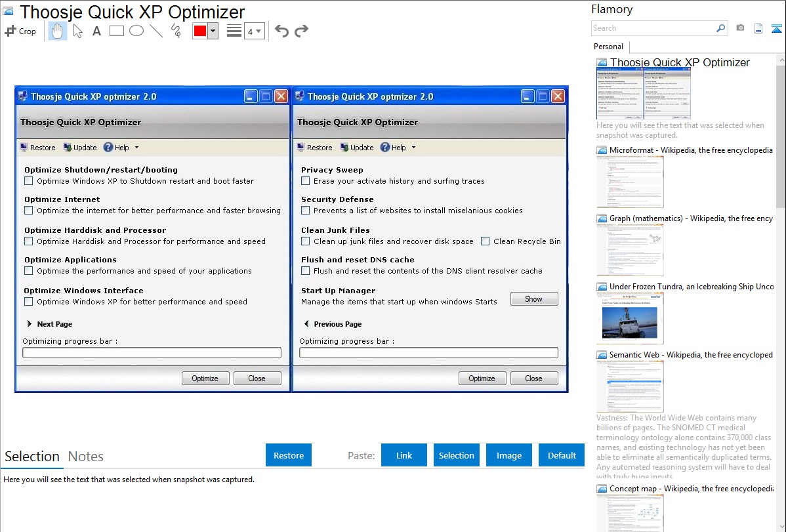786x532 pixels.
Task: Switch to the Notes tab
Action: [x=86, y=457]
